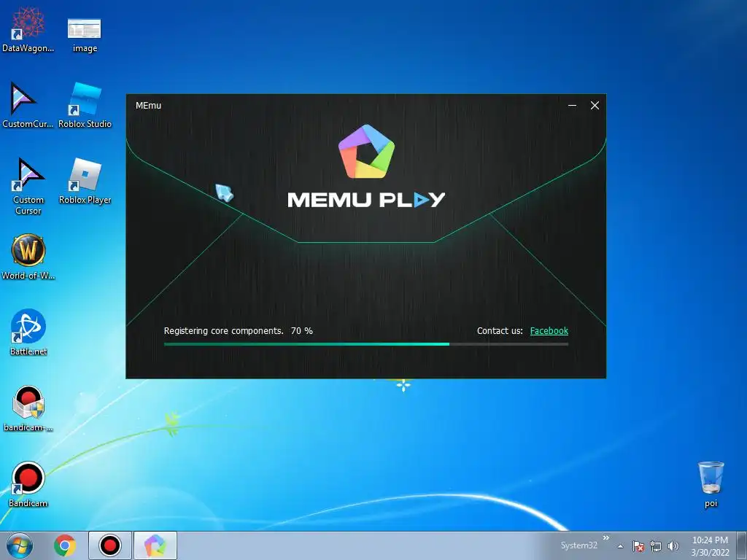This screenshot has width=747, height=560.
Task: Launch the Battle.net shortcut
Action: coord(28,332)
